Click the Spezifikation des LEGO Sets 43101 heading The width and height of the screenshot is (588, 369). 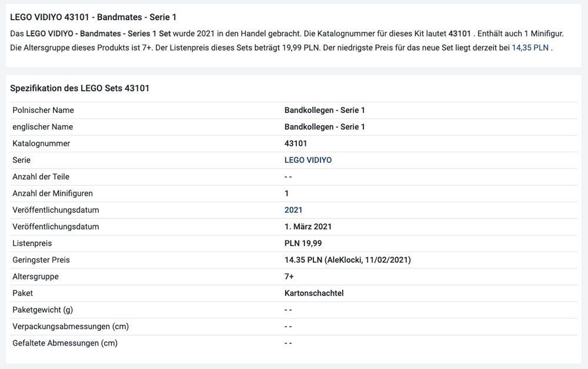(79, 88)
